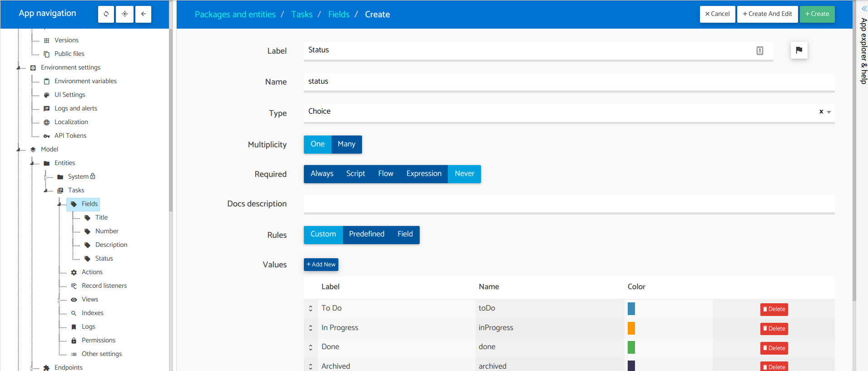
Task: Click into the Docs description field
Action: [569, 204]
